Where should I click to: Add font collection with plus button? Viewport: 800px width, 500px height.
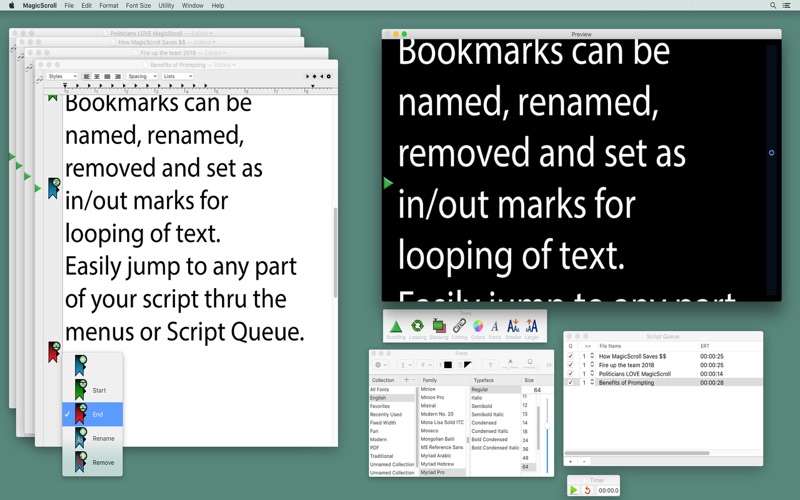pos(406,380)
